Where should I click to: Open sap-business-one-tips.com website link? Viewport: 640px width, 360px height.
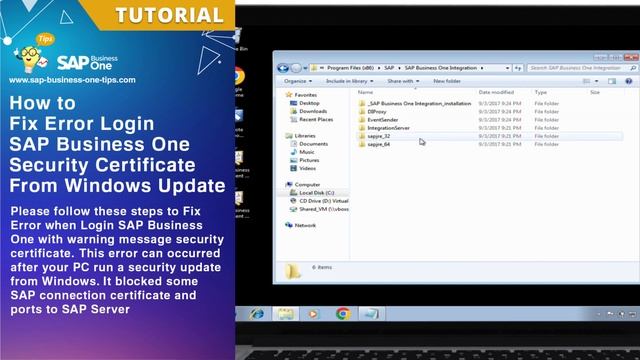pyautogui.click(x=72, y=80)
